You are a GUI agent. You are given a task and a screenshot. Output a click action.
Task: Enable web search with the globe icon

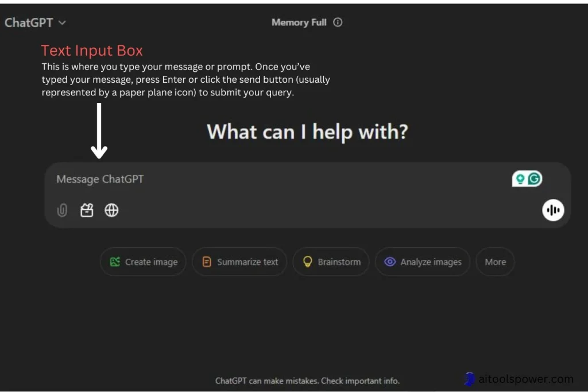pyautogui.click(x=111, y=210)
